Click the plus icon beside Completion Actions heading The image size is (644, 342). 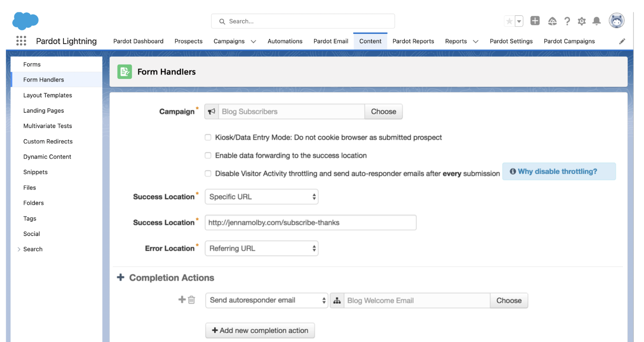point(121,278)
